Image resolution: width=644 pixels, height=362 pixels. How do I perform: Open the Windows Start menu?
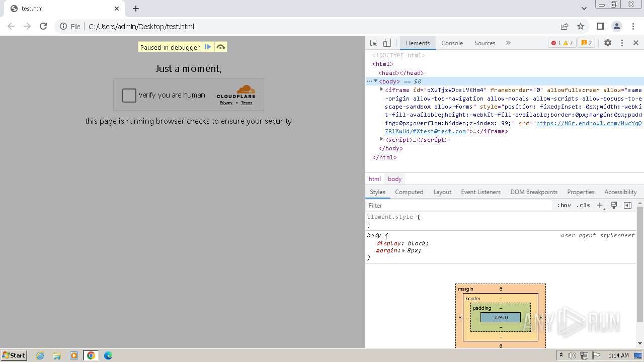(14, 355)
